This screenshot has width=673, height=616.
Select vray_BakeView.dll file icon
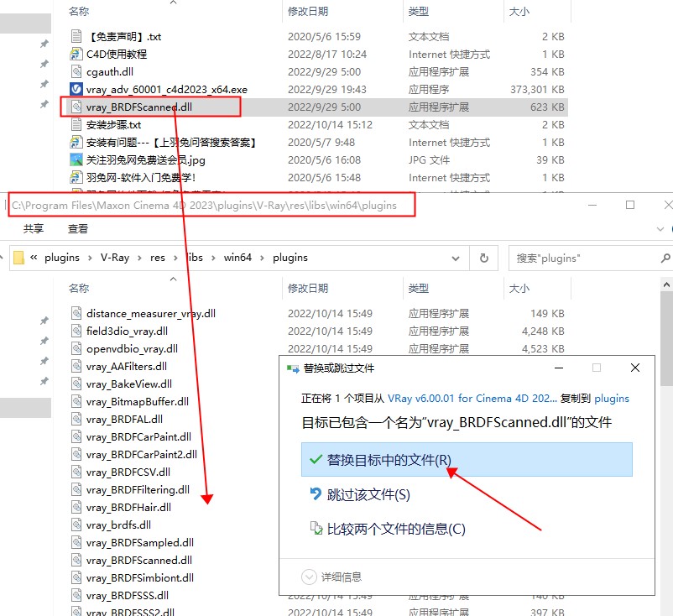point(76,384)
